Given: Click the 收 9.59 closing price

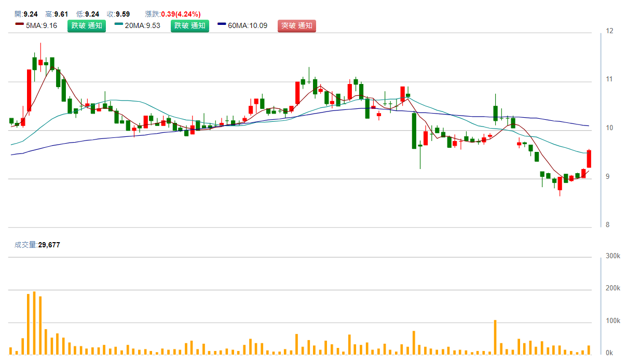Looking at the screenshot, I should click(x=118, y=14).
